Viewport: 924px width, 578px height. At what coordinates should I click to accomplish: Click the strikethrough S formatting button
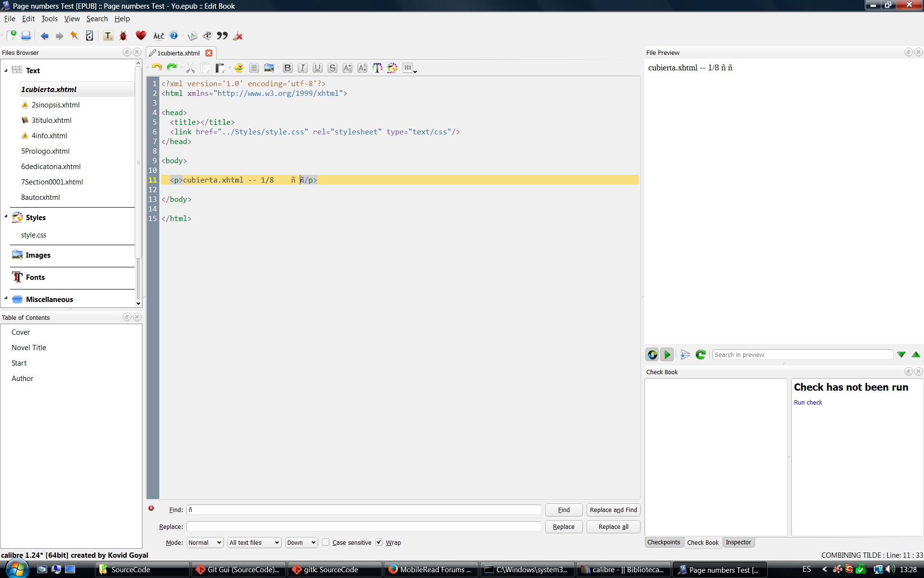tap(333, 68)
